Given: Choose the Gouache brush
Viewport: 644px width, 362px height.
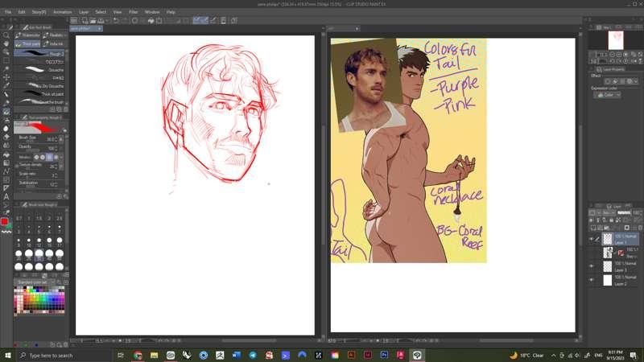Looking at the screenshot, I should click(x=39, y=70).
